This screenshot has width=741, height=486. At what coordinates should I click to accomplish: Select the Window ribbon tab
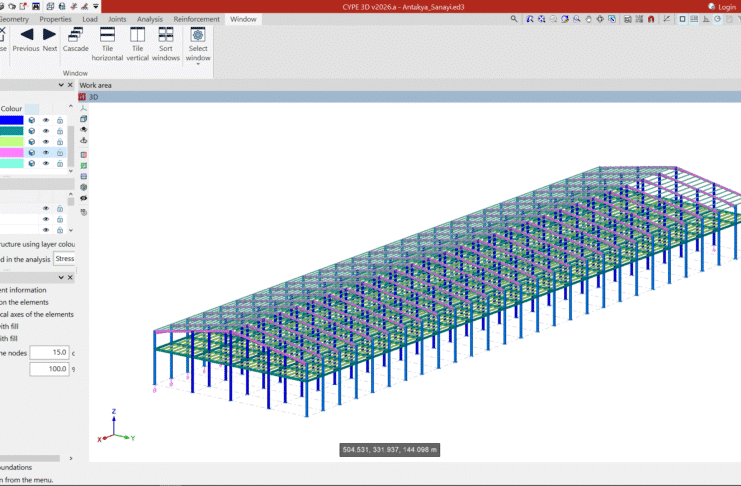click(x=243, y=19)
